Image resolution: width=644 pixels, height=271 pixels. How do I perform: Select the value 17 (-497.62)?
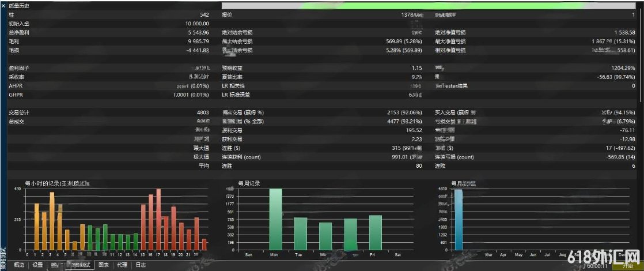coord(620,148)
